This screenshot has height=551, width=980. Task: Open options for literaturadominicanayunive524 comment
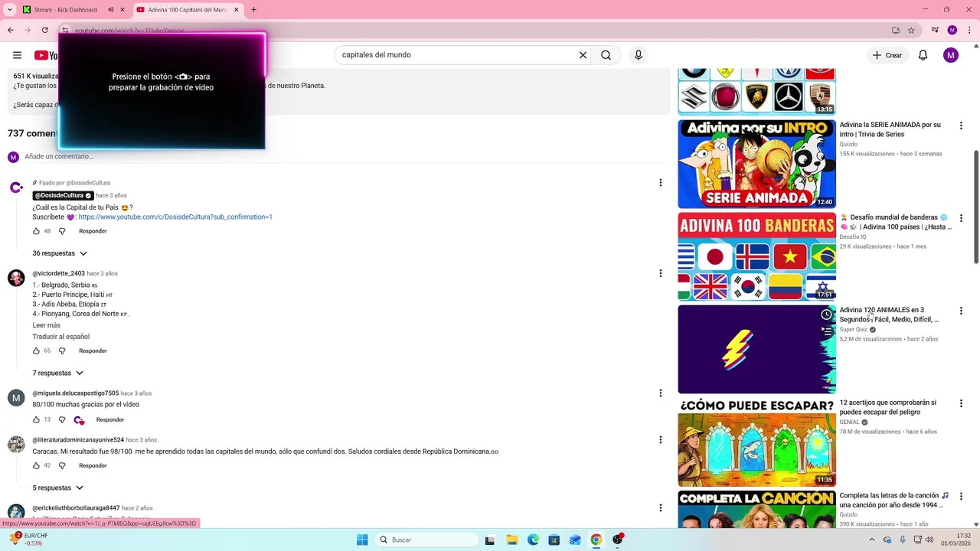point(661,440)
